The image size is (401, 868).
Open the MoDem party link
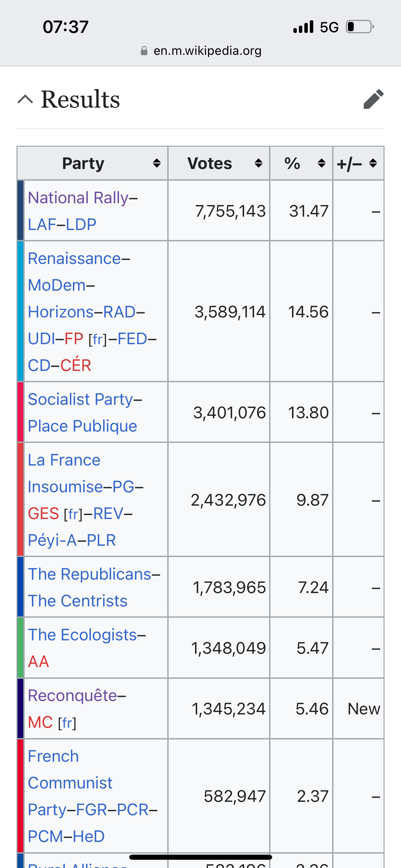[57, 285]
